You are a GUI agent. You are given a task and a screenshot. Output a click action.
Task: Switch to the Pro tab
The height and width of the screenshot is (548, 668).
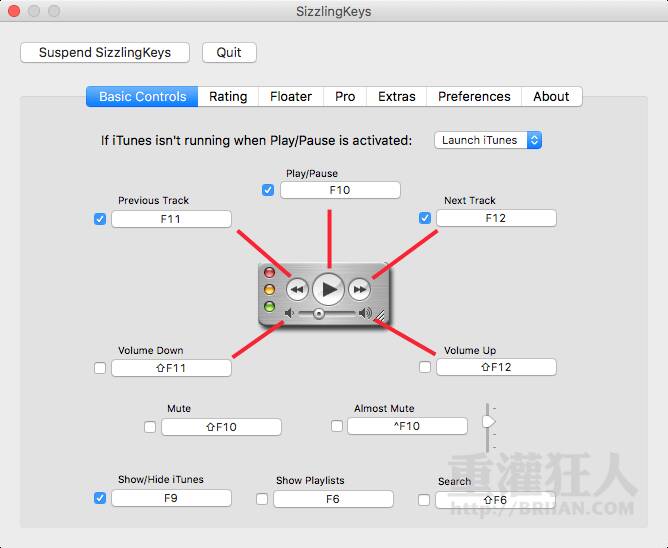[x=345, y=97]
